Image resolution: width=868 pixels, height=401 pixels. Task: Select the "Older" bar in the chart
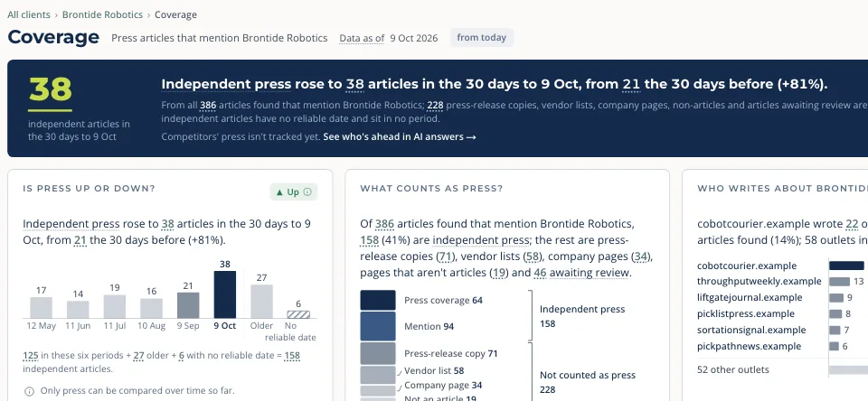tap(262, 302)
